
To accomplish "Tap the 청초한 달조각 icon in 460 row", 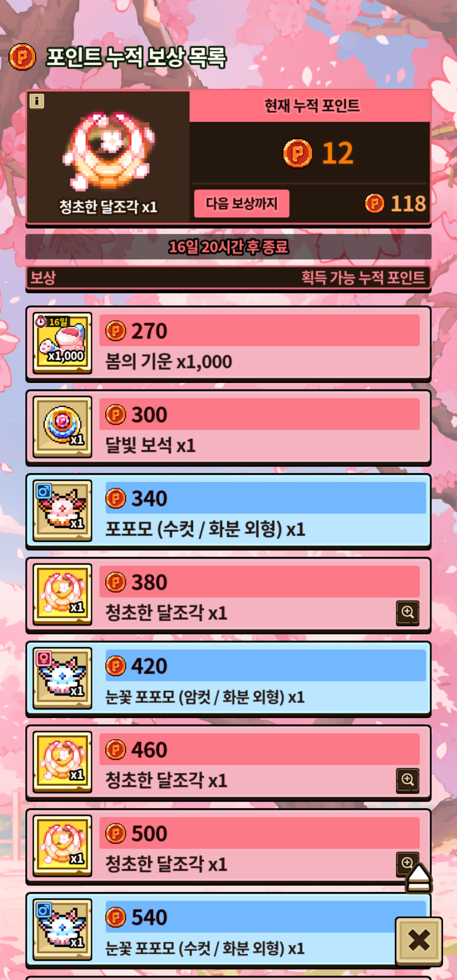I will [x=63, y=762].
